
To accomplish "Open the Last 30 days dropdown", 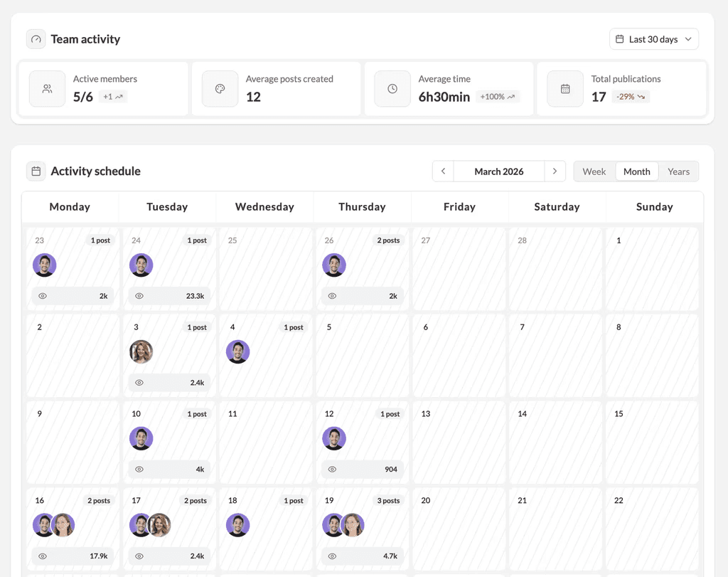I will [x=654, y=38].
